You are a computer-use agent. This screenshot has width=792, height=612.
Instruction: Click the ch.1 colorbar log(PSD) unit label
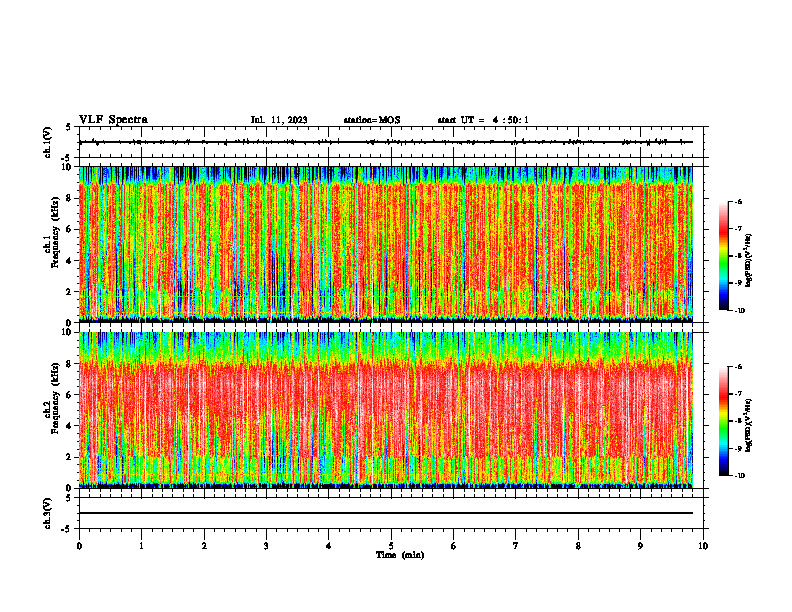click(749, 261)
